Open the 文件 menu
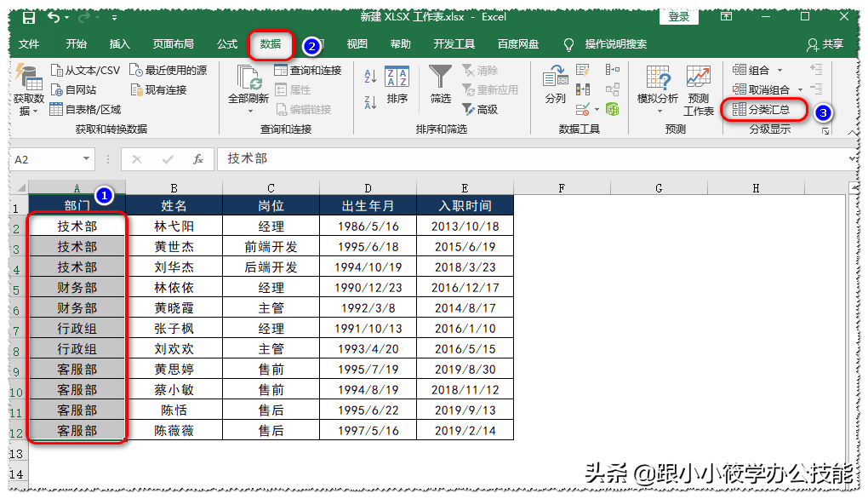The image size is (868, 499). pyautogui.click(x=29, y=44)
